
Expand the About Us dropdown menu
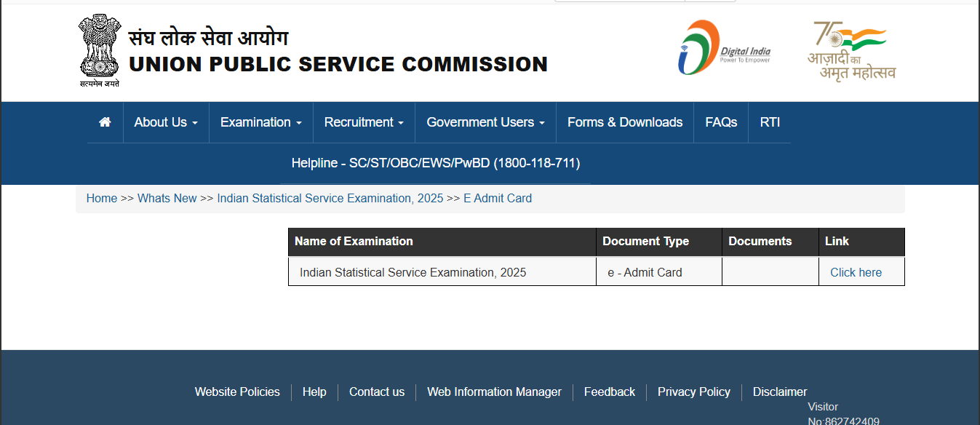(x=166, y=122)
